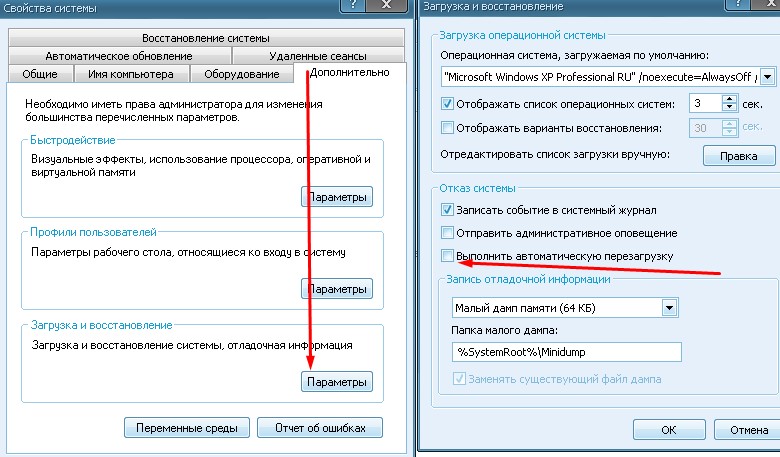Click the OS list time field showing 3
780x457 pixels.
(705, 103)
